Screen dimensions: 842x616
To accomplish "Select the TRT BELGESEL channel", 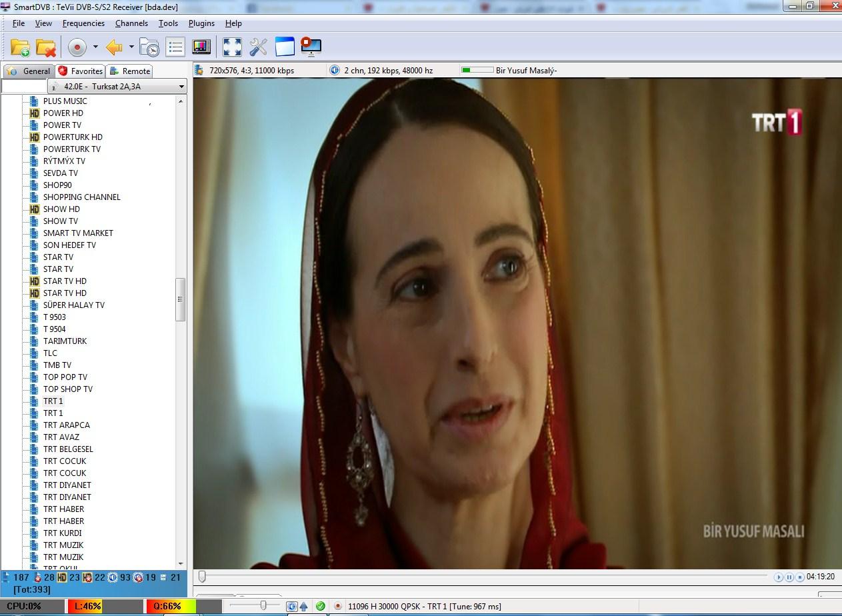I will [x=68, y=449].
